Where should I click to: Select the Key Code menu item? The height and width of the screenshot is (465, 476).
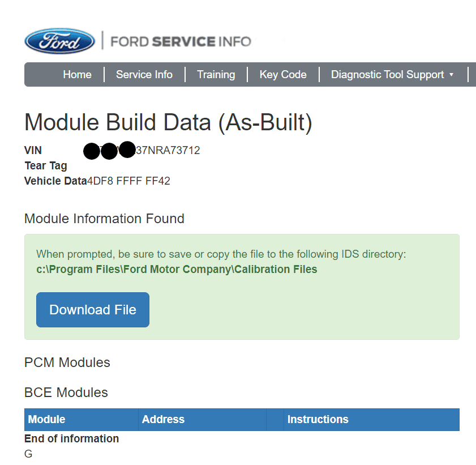[x=283, y=75]
